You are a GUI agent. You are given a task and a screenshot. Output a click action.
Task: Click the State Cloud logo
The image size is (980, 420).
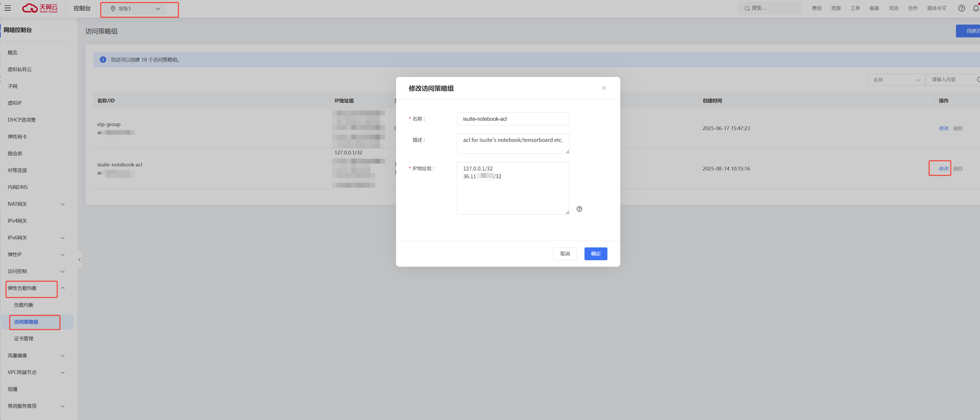tap(39, 8)
